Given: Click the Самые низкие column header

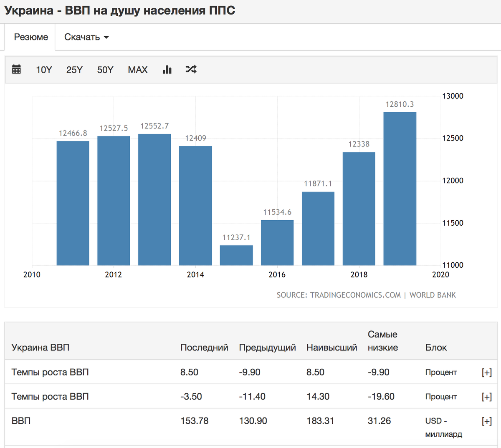Looking at the screenshot, I should (383, 341).
